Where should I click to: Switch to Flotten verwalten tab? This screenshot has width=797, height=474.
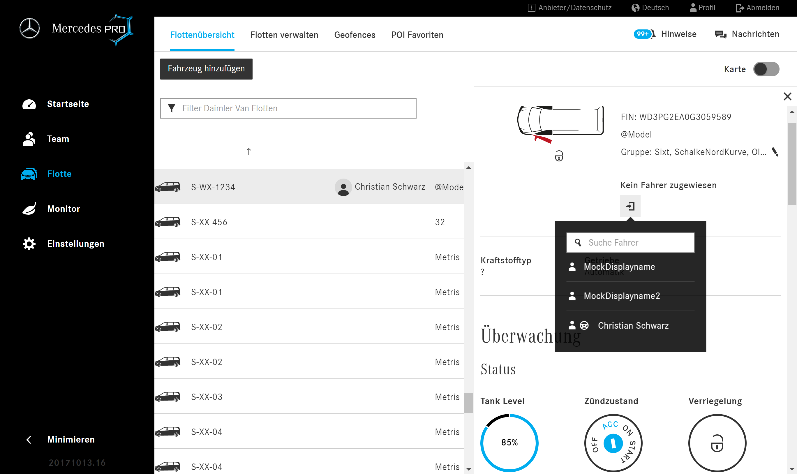point(284,35)
